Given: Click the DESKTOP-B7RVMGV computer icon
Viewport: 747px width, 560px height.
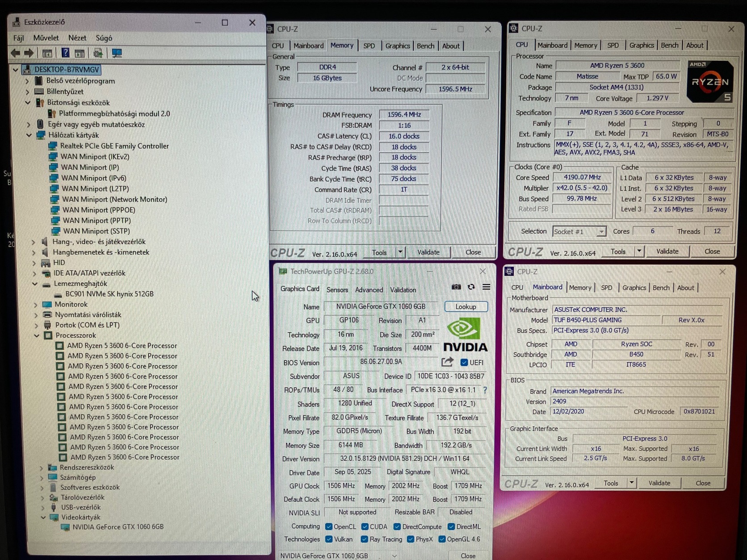Looking at the screenshot, I should point(27,70).
